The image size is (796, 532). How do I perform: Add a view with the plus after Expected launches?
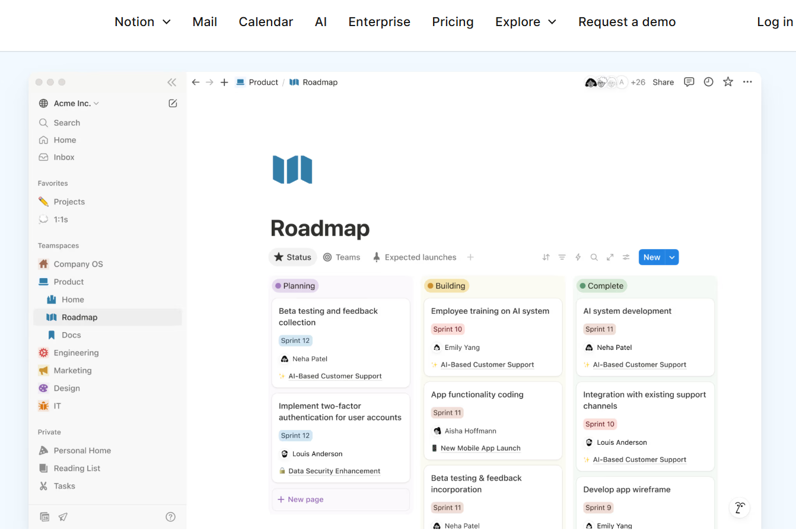pyautogui.click(x=470, y=257)
